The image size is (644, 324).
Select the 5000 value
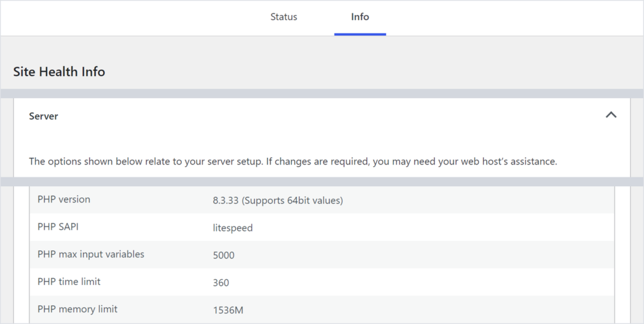(x=223, y=255)
